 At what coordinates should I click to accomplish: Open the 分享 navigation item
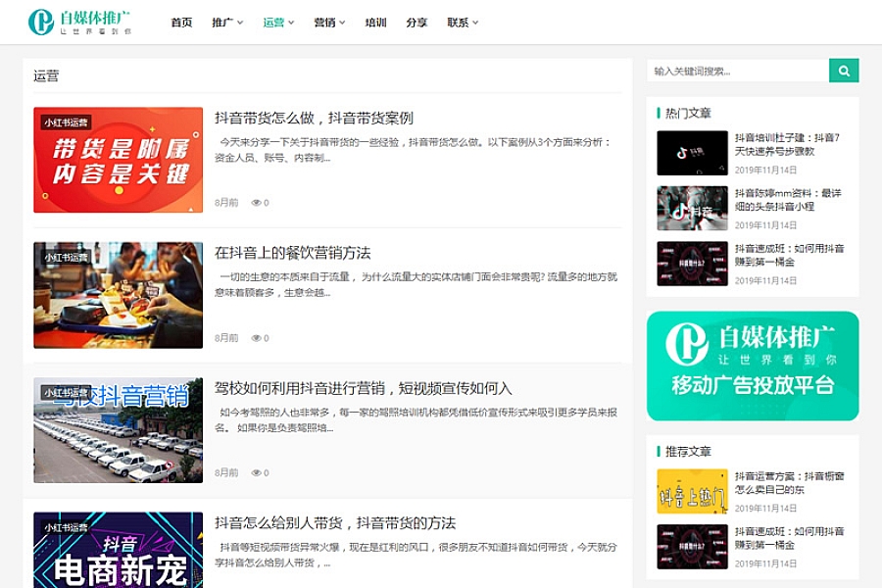tap(416, 23)
